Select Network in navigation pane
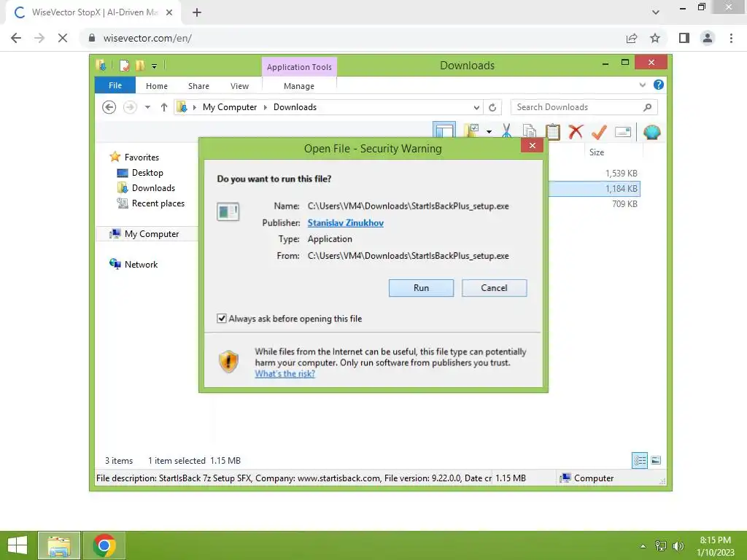 (x=141, y=264)
